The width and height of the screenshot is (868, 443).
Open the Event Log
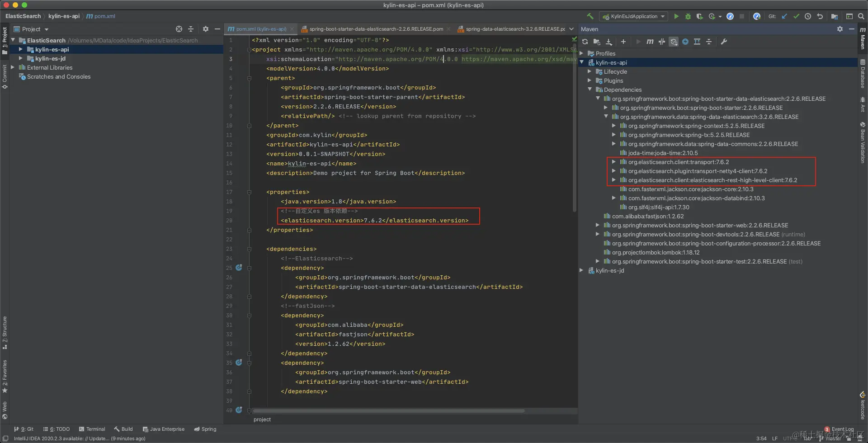(839, 429)
